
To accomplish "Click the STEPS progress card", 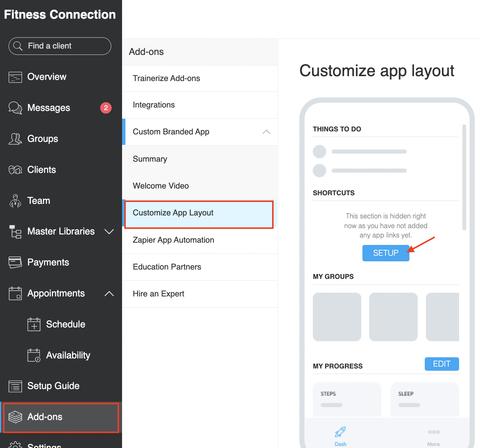I will tap(347, 399).
